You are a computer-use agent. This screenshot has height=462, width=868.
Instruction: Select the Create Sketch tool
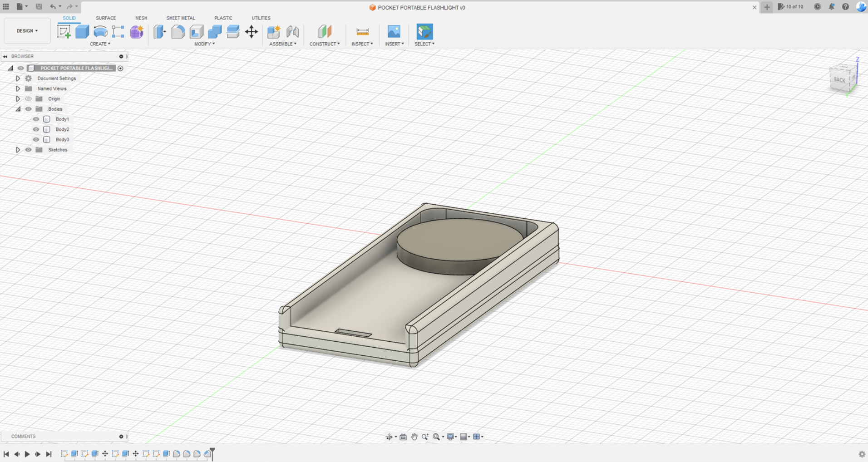pyautogui.click(x=64, y=32)
